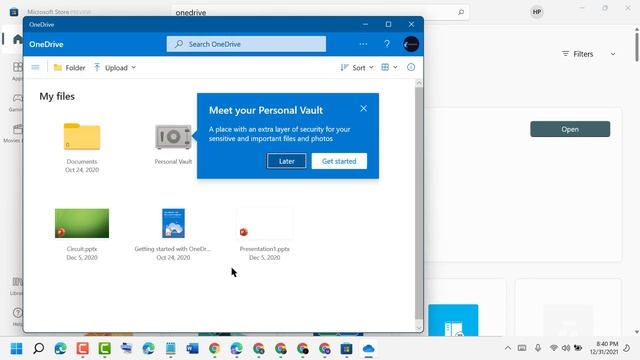The width and height of the screenshot is (640, 360).
Task: Switch to Microsoft Store taskbar icon
Action: pyautogui.click(x=347, y=349)
